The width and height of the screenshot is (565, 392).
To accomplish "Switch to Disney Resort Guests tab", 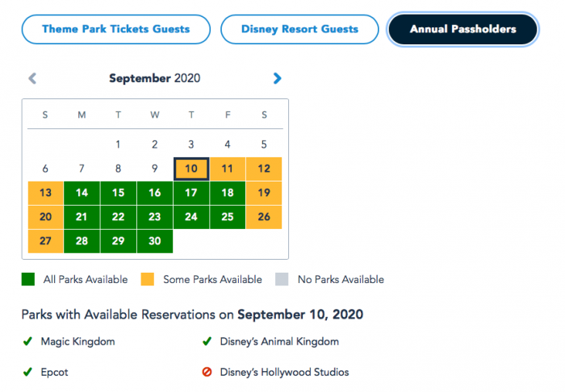I will pos(299,30).
